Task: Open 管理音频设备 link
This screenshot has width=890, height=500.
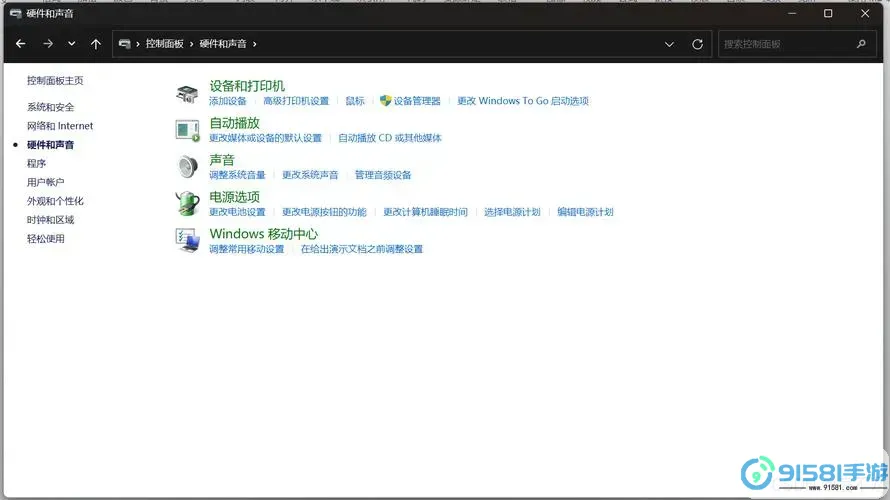Action: (x=383, y=175)
